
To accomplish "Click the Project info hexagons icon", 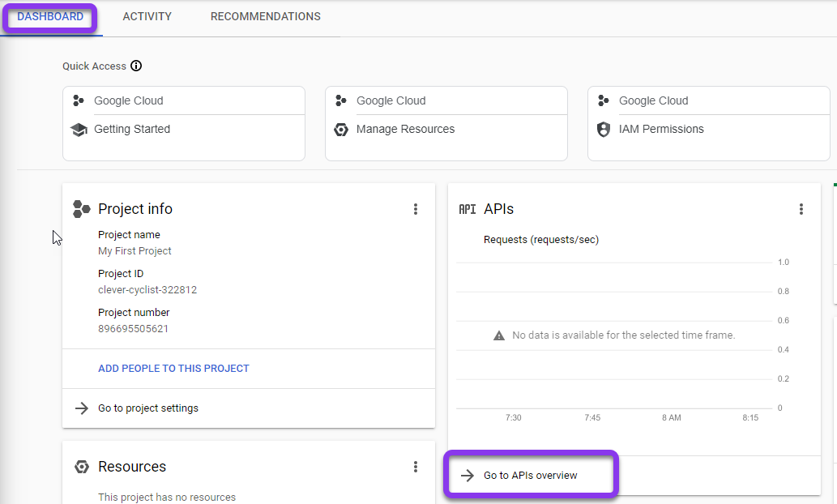I will 81,209.
